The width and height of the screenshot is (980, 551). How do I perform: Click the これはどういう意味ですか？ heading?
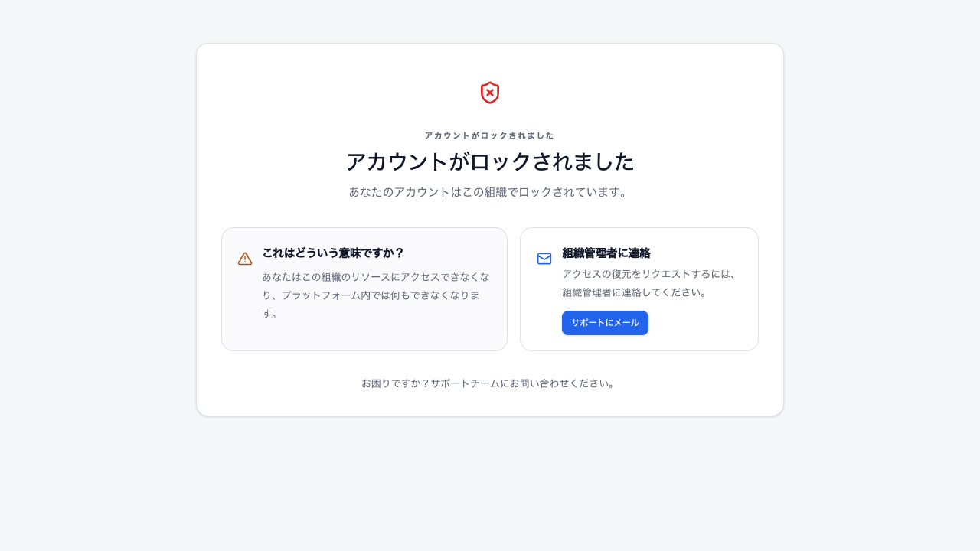333,253
